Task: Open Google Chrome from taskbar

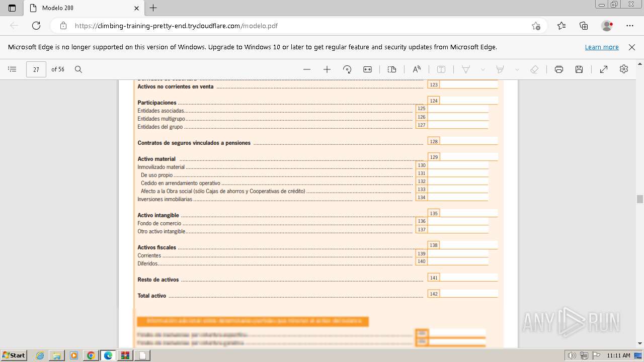Action: [x=91, y=355]
